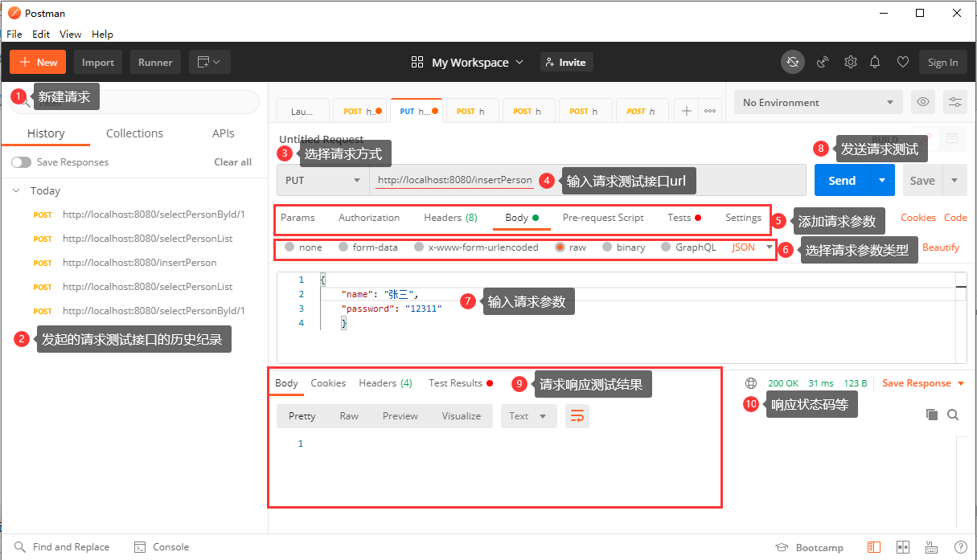Screen dimensions: 977x560
Task: Search within the response body
Action: (x=953, y=415)
